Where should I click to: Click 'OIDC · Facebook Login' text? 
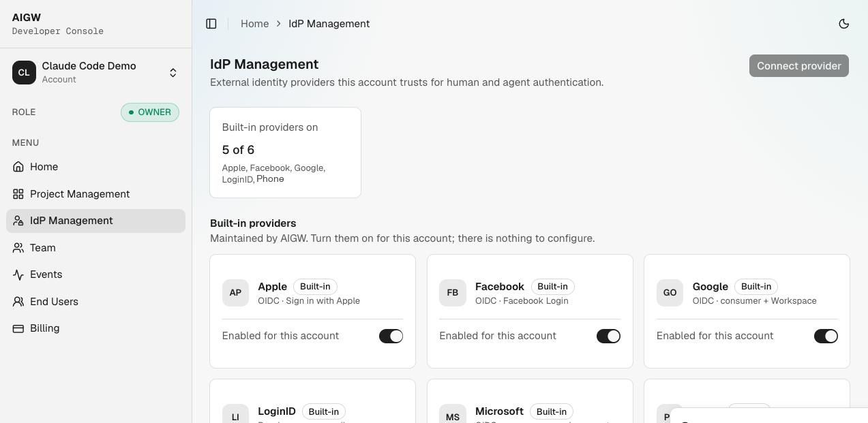(x=522, y=301)
